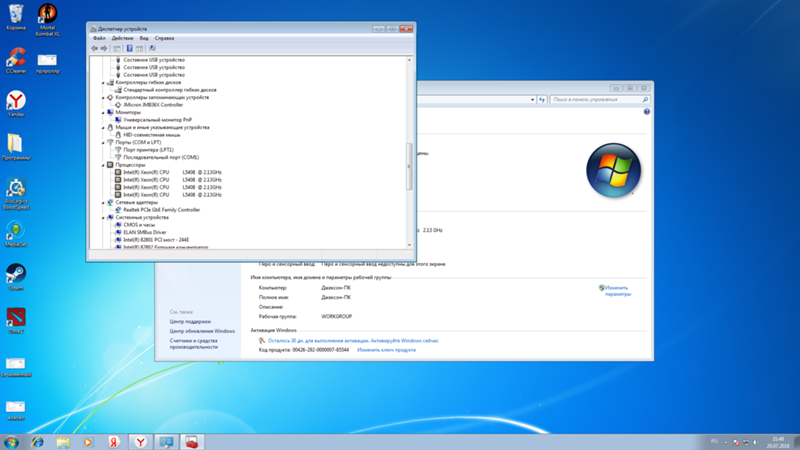This screenshot has width=800, height=450.
Task: Open Центр обновления Windows link
Action: tap(203, 331)
